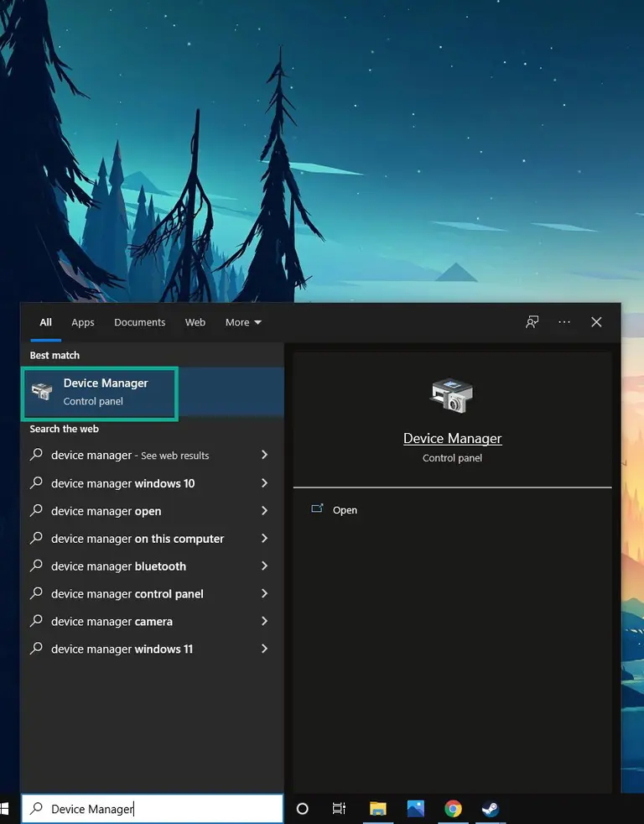Click search icon beside 'device manager windows 10'
The image size is (644, 824).
[x=36, y=482]
